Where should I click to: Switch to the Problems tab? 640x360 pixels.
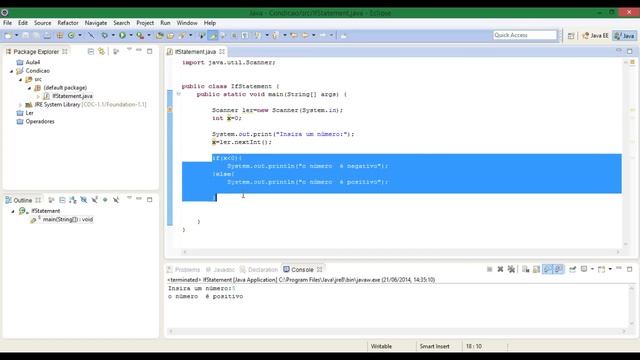click(x=183, y=270)
